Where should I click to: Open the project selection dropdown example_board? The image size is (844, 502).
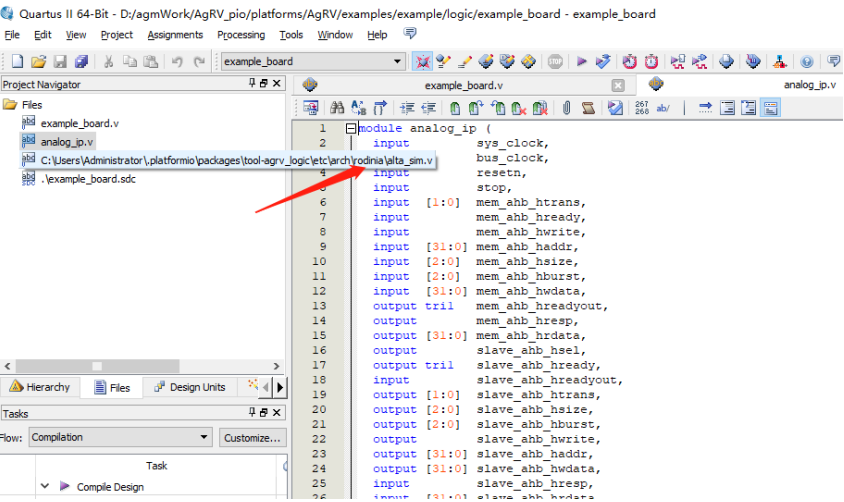point(397,61)
